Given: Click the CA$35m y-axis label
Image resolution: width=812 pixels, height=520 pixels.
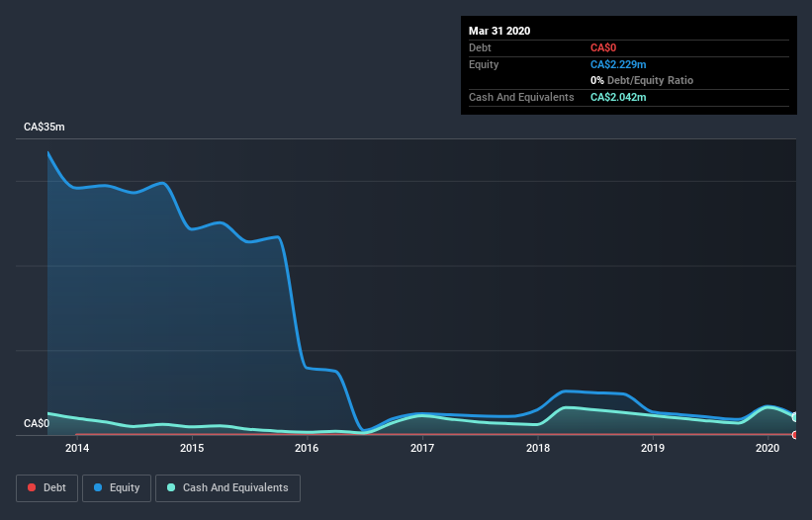Looking at the screenshot, I should 45,127.
